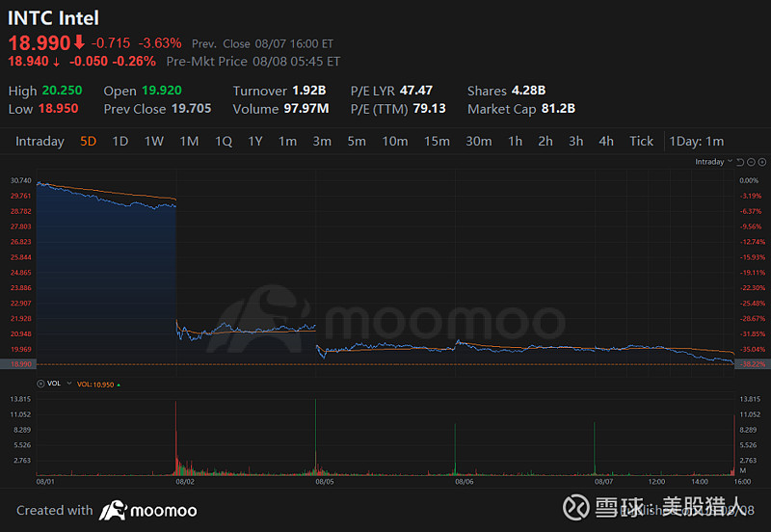Click the P/E LYR value 47.47
771x532 pixels.
click(x=416, y=91)
